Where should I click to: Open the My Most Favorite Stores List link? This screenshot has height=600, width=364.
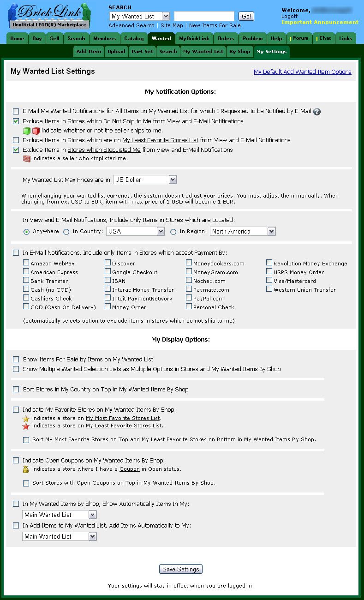pos(123,418)
